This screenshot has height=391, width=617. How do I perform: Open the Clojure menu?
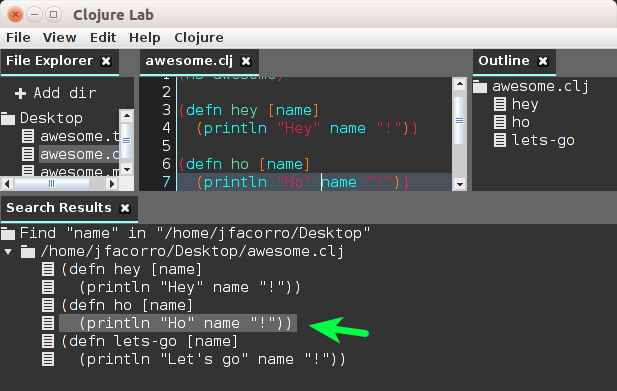point(199,38)
